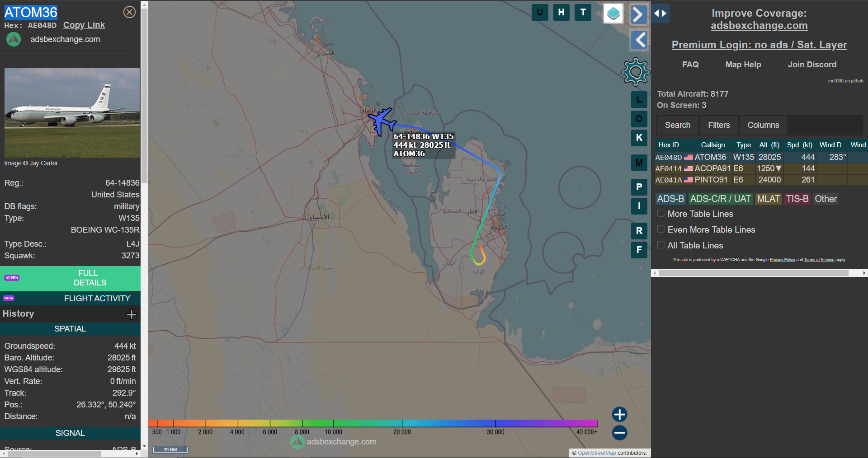
Task: Open the Map Help link
Action: 743,65
